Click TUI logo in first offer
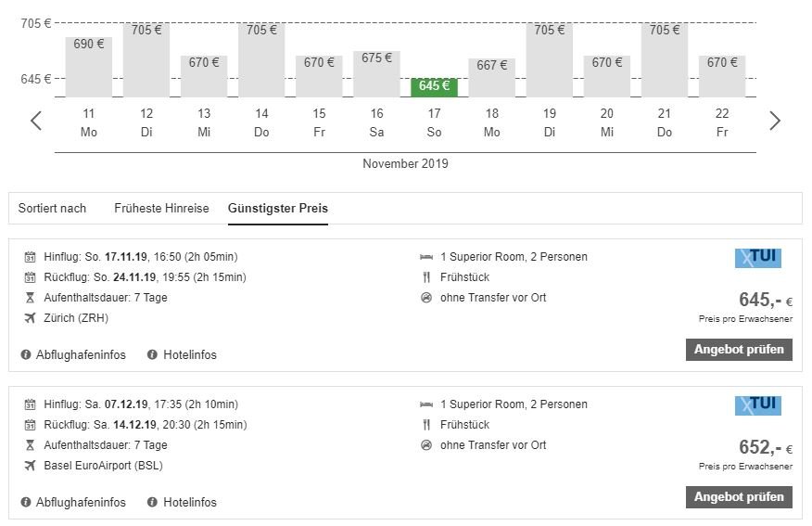This screenshot has width=812, height=526. [x=757, y=258]
